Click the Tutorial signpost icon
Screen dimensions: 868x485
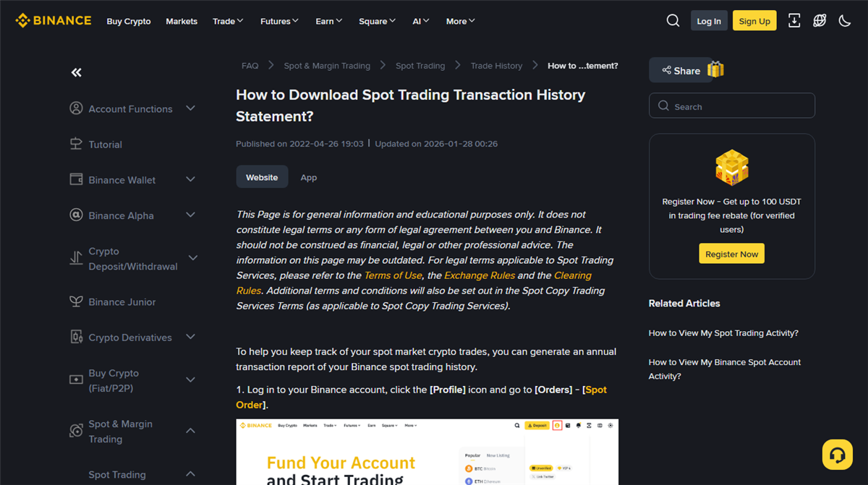tap(76, 144)
